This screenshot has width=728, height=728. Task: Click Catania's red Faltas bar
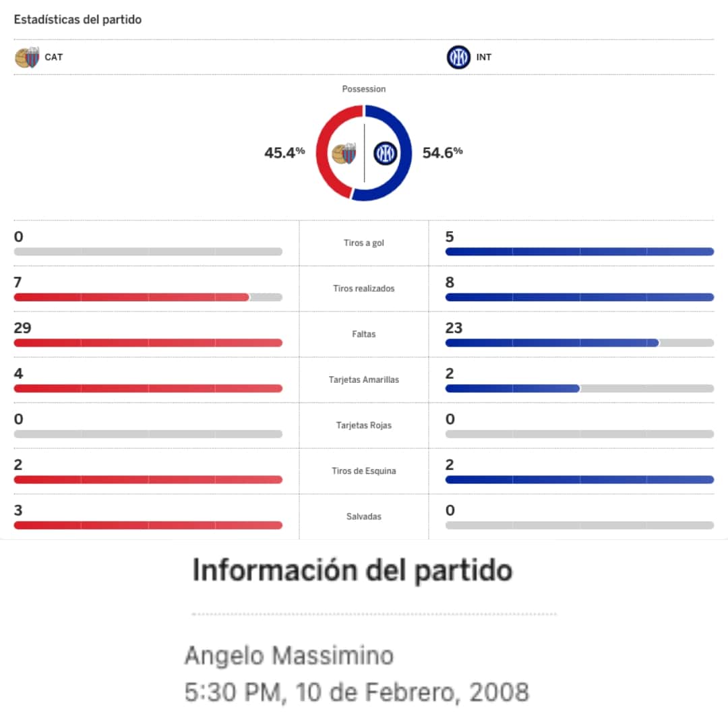click(x=148, y=342)
